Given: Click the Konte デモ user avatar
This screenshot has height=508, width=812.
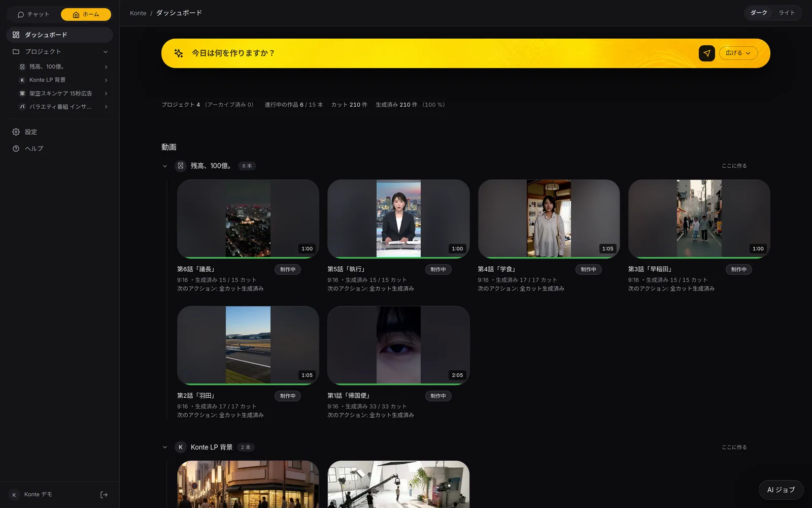Looking at the screenshot, I should tap(14, 495).
